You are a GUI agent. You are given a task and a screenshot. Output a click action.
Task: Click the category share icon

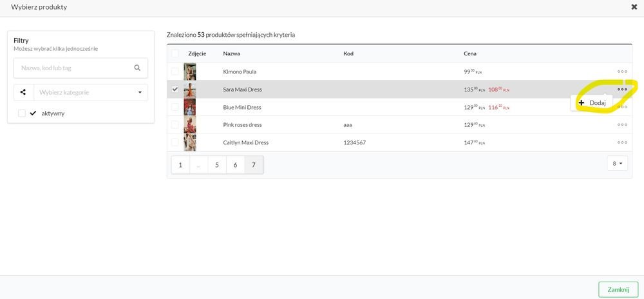[23, 92]
